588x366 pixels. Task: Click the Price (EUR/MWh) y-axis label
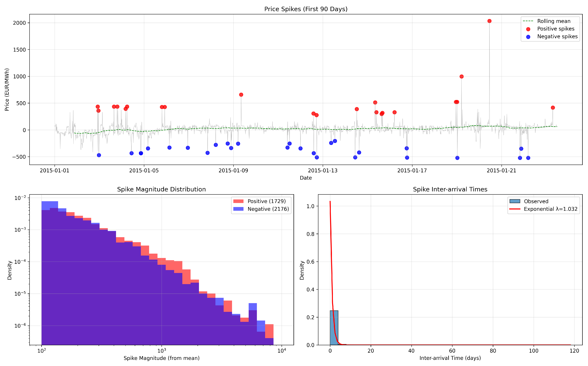coord(7,89)
